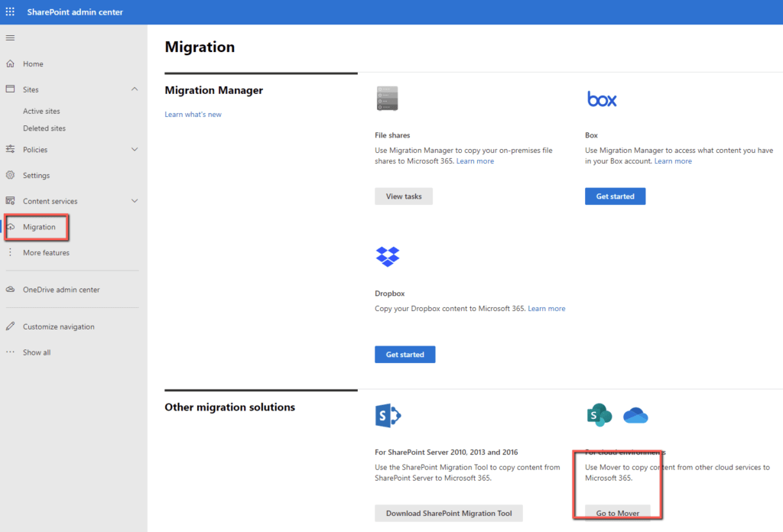Click Get started for Dropbox
The height and width of the screenshot is (532, 783).
tap(405, 355)
